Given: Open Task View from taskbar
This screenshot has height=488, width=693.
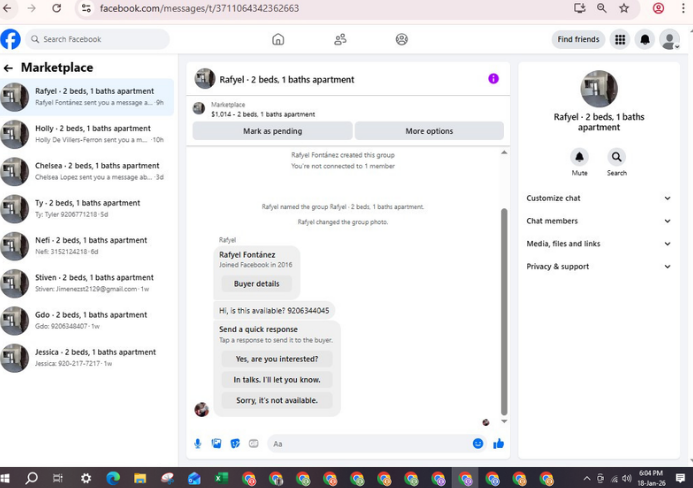Looking at the screenshot, I should coord(58,478).
